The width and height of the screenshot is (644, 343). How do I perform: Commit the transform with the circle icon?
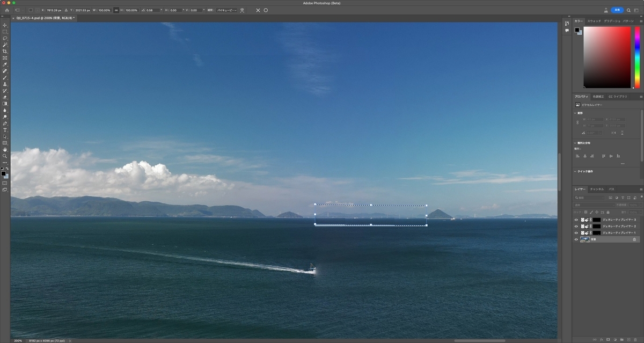(266, 10)
